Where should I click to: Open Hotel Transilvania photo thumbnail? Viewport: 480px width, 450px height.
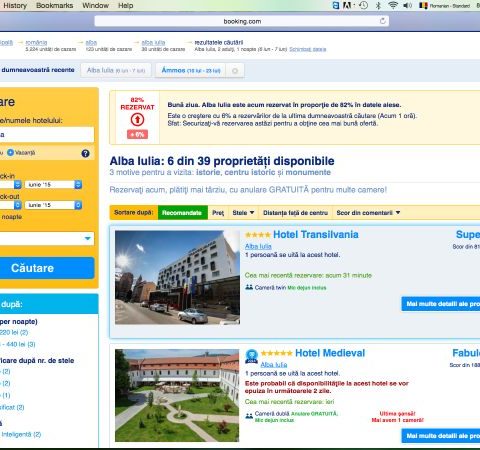(177, 277)
